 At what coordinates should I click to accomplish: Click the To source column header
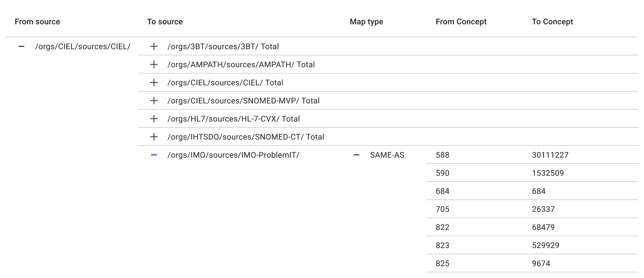[x=165, y=22]
